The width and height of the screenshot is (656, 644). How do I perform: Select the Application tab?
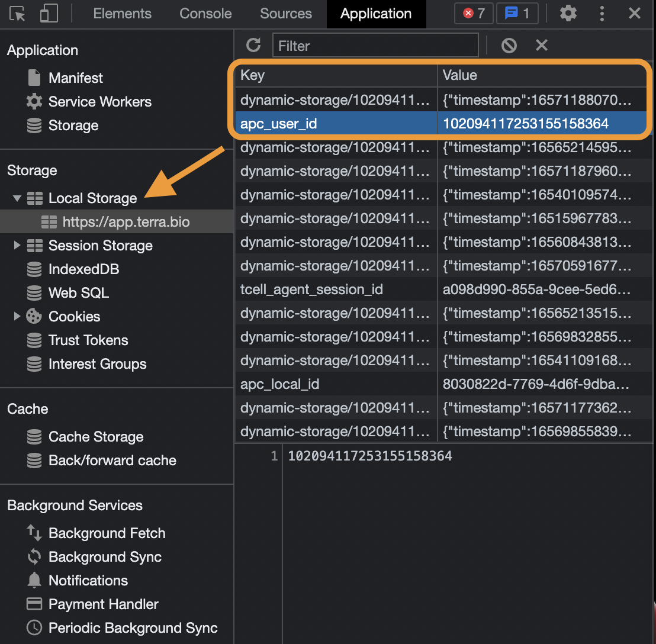376,14
